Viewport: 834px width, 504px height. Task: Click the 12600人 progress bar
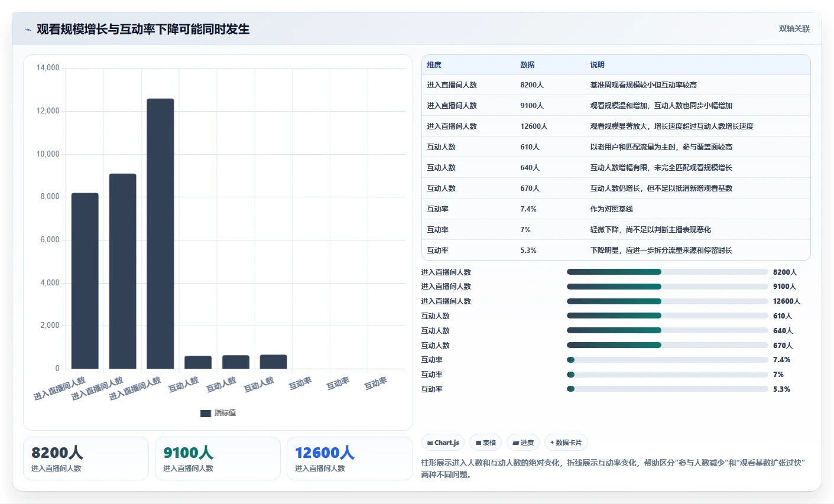[x=667, y=301]
